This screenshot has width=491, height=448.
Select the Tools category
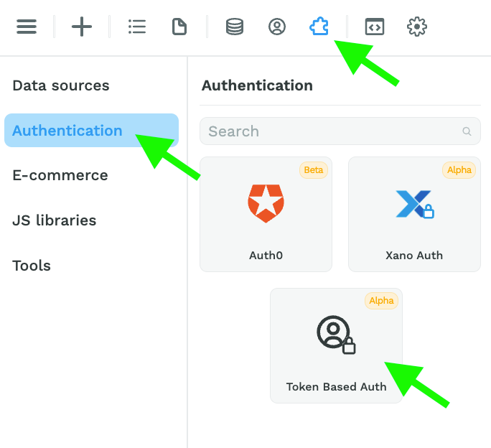(x=32, y=266)
